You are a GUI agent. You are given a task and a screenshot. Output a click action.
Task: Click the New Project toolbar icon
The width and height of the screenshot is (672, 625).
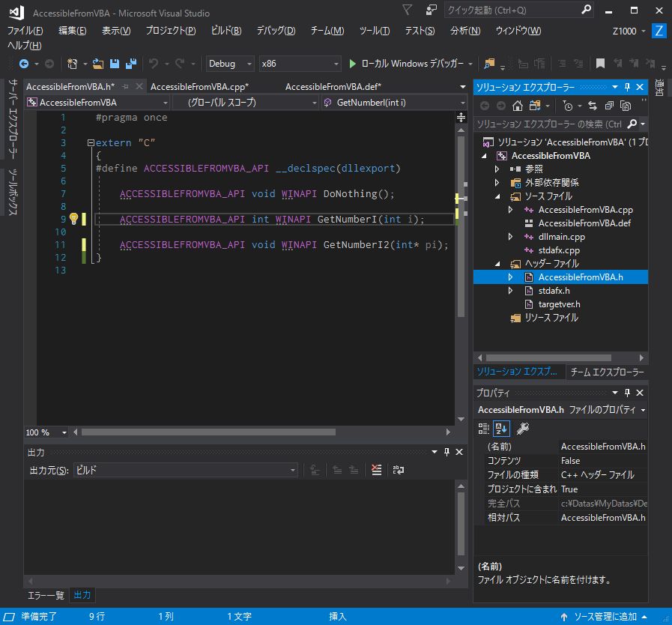click(72, 64)
